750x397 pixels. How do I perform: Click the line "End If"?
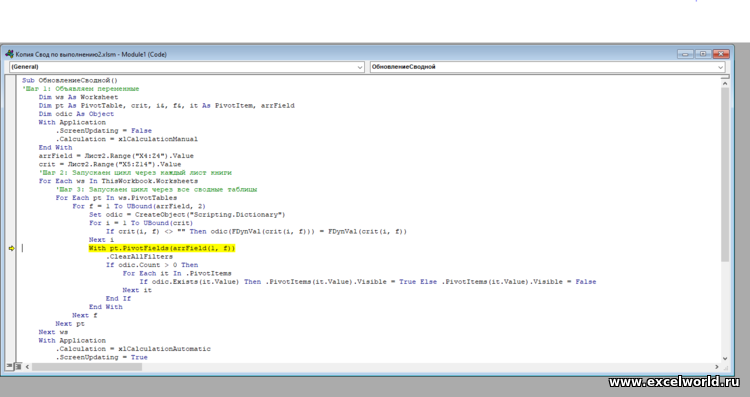[118, 298]
